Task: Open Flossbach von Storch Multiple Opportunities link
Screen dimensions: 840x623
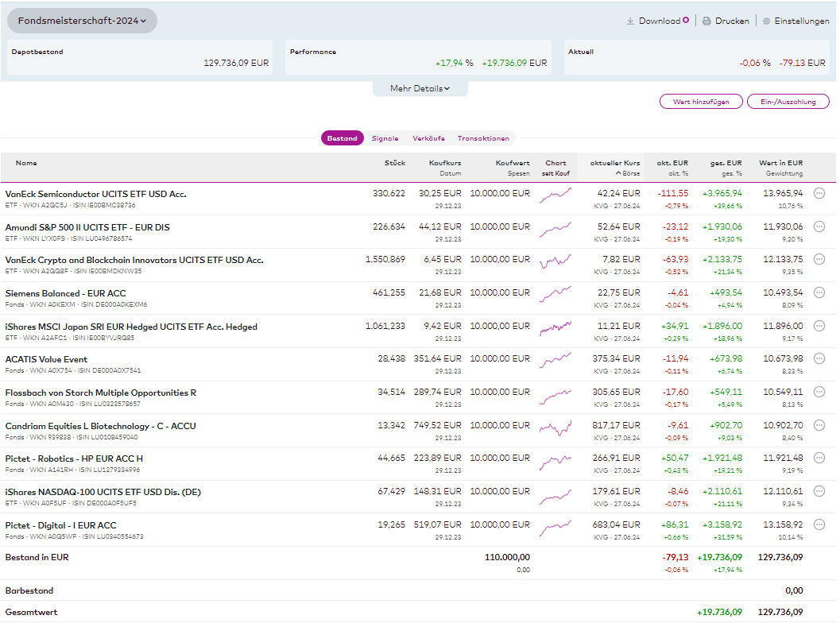Action: [x=100, y=393]
